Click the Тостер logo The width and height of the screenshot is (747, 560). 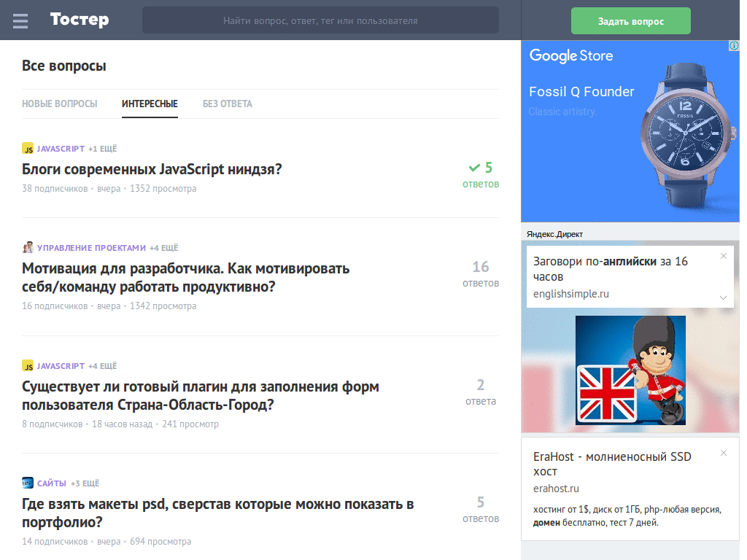[80, 20]
